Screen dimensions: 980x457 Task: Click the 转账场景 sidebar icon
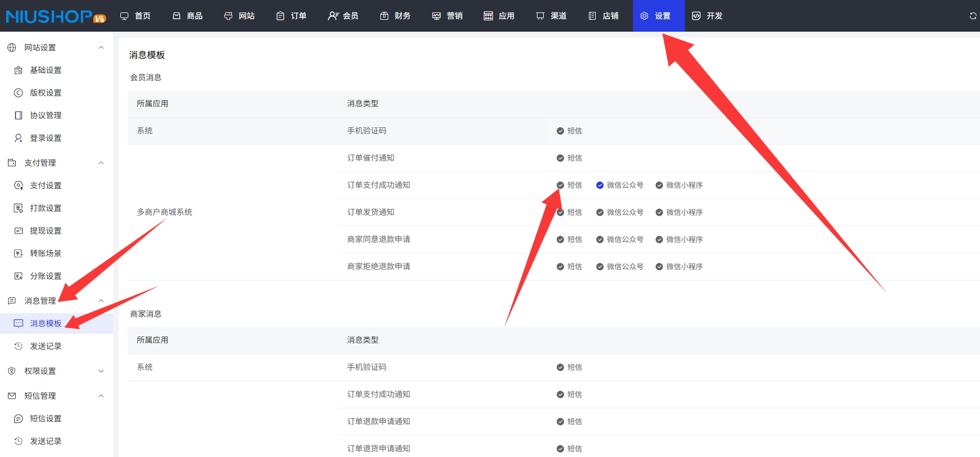tap(18, 253)
